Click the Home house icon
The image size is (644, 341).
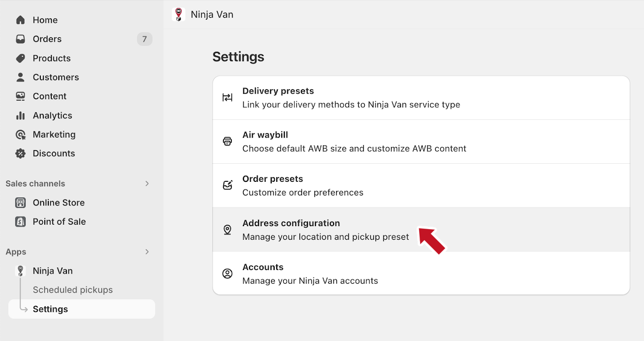pos(20,20)
